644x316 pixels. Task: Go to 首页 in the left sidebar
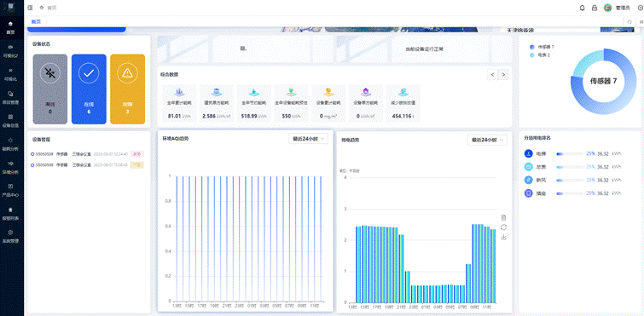pyautogui.click(x=11, y=27)
